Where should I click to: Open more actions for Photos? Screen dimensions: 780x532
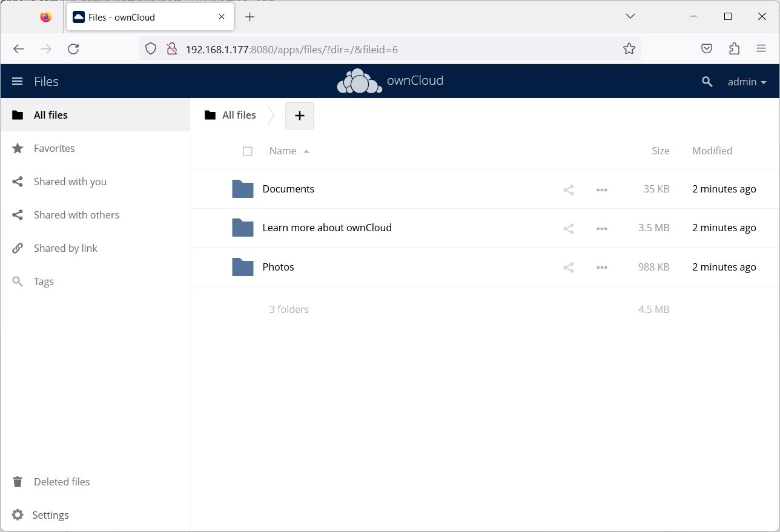[x=601, y=268]
